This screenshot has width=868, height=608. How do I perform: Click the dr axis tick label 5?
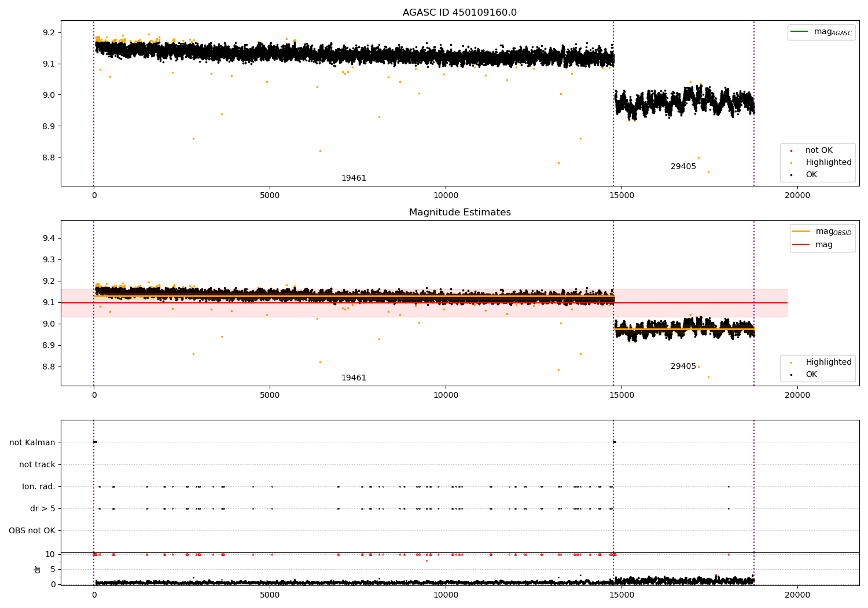pos(53,569)
